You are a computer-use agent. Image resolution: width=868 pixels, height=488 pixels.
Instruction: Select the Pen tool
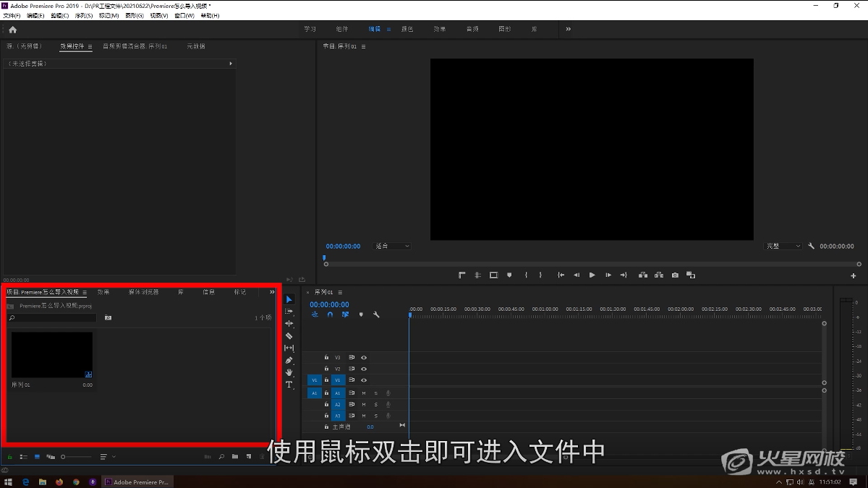(289, 360)
